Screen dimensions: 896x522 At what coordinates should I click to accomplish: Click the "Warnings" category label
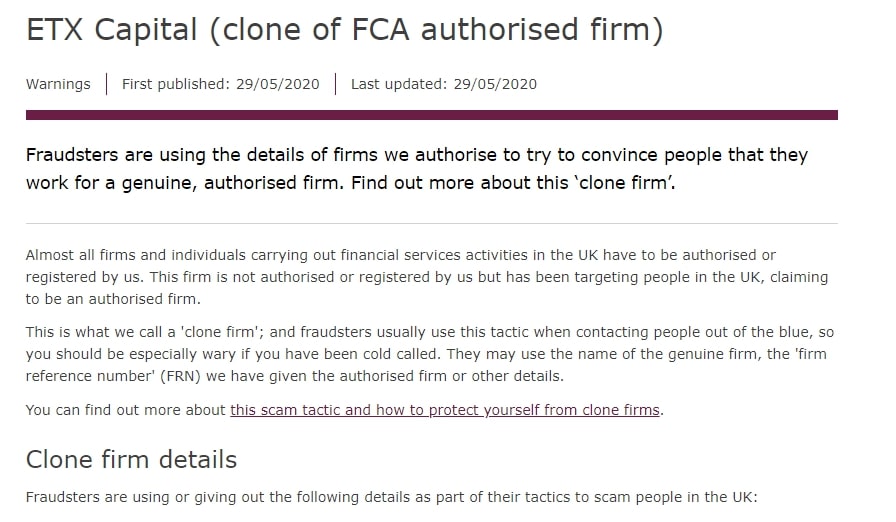[x=58, y=84]
